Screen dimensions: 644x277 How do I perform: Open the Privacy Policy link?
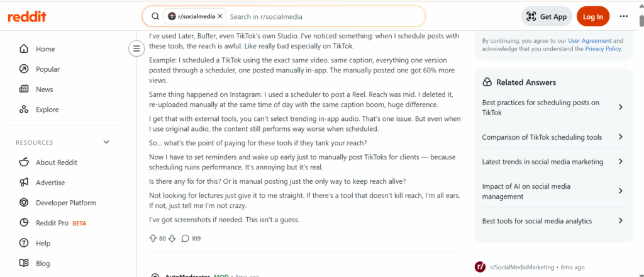pyautogui.click(x=602, y=48)
